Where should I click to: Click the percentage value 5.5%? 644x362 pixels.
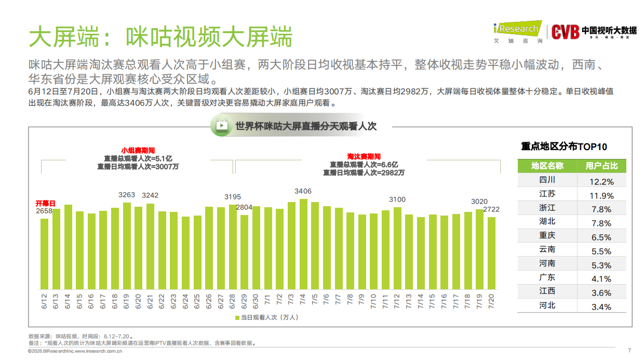pos(601,251)
